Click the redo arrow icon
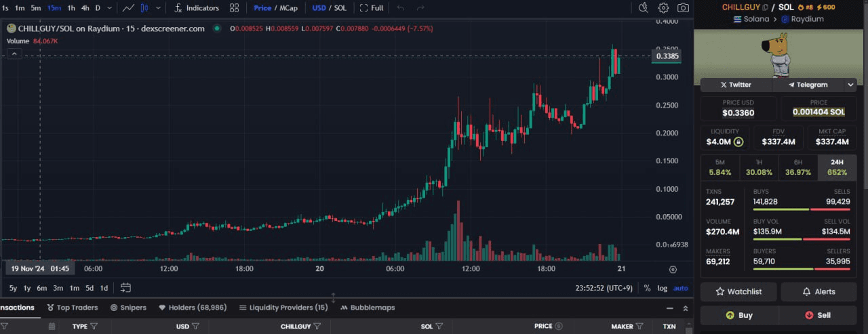 [421, 8]
